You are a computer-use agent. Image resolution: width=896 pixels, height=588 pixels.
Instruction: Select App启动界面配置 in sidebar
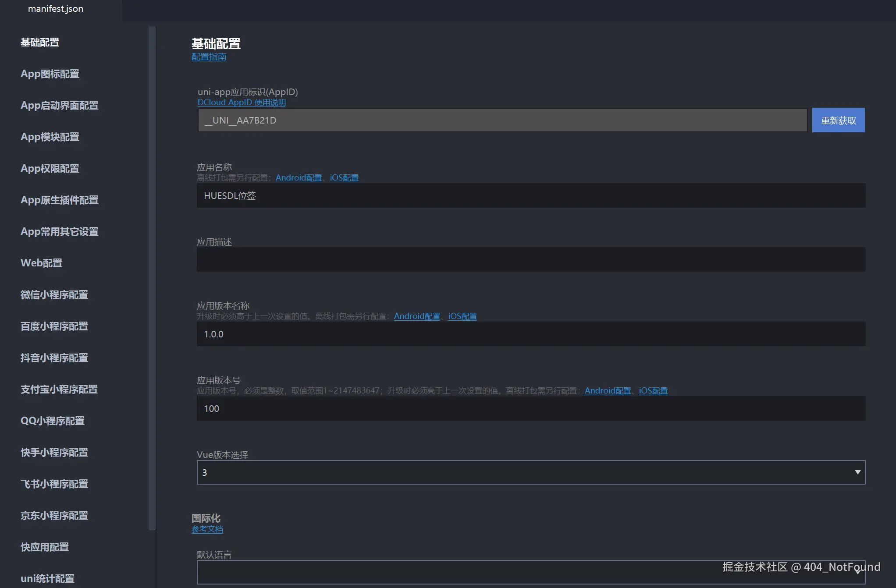click(x=59, y=105)
